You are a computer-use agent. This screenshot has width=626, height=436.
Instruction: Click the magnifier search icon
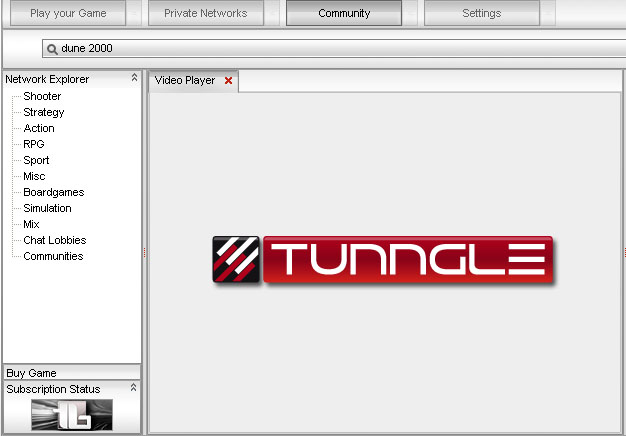click(x=52, y=49)
